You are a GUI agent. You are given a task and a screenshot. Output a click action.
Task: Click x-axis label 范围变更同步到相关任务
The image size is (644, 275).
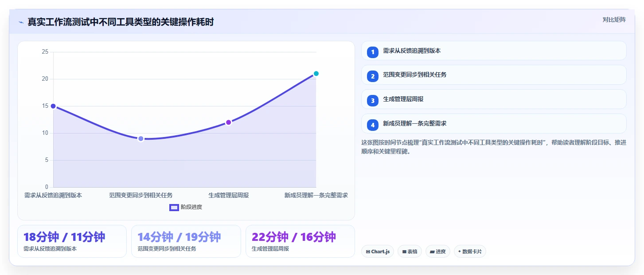(141, 195)
